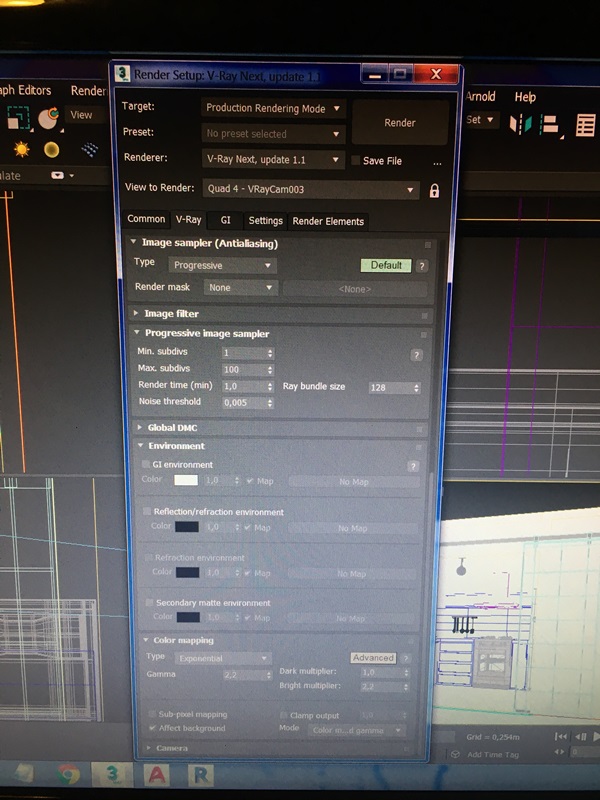Toggle the Reflection/refraction Map checkbox
This screenshot has height=800, width=600.
tap(248, 528)
